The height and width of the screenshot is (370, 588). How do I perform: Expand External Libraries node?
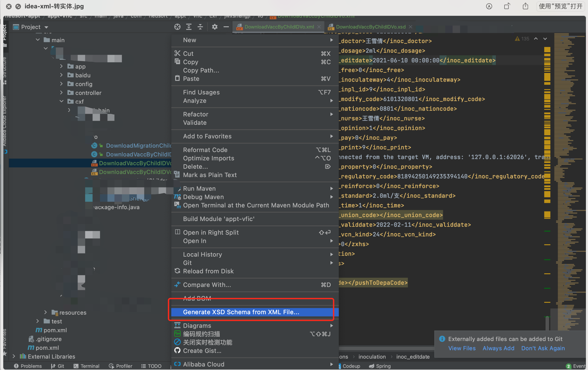pos(14,356)
